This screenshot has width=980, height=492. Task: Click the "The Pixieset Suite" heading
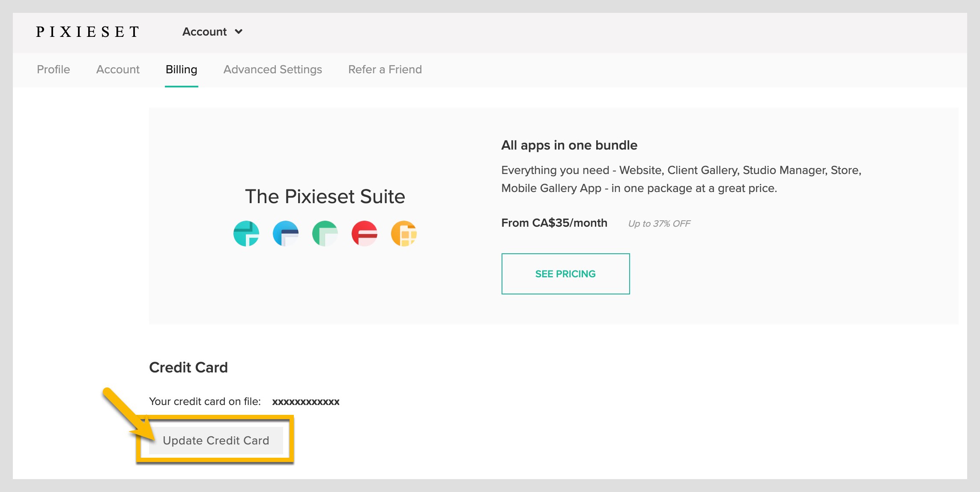coord(325,197)
